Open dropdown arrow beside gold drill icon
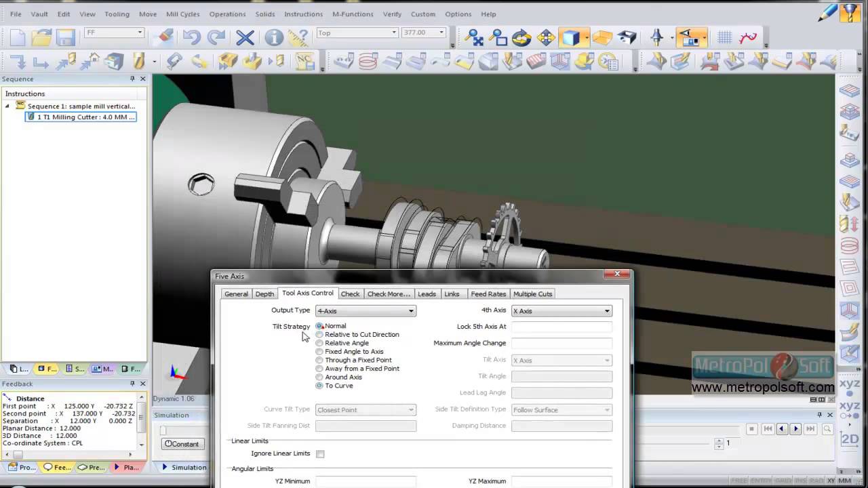Screen dimensions: 868x488 155,62
